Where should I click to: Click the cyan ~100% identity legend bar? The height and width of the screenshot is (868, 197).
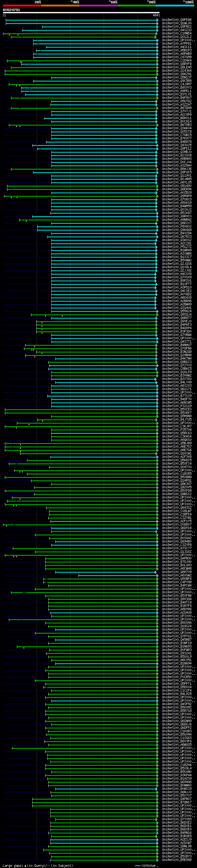[x=175, y=6]
